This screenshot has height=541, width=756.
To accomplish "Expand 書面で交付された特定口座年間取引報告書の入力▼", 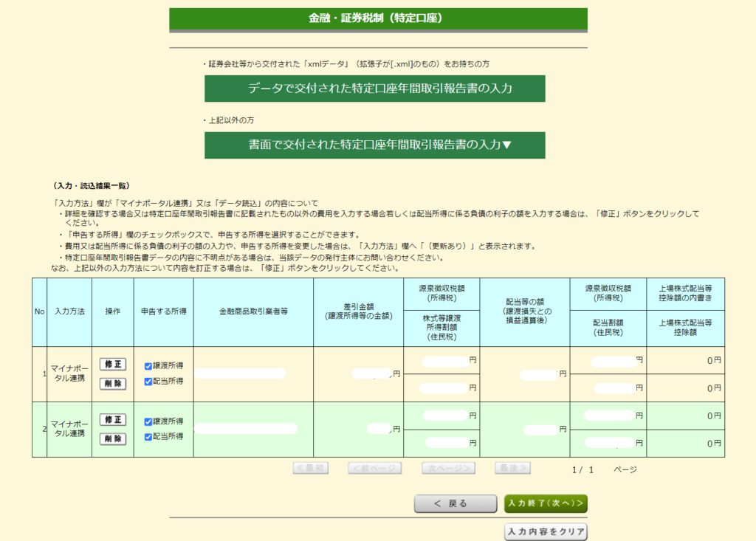I will coord(374,145).
